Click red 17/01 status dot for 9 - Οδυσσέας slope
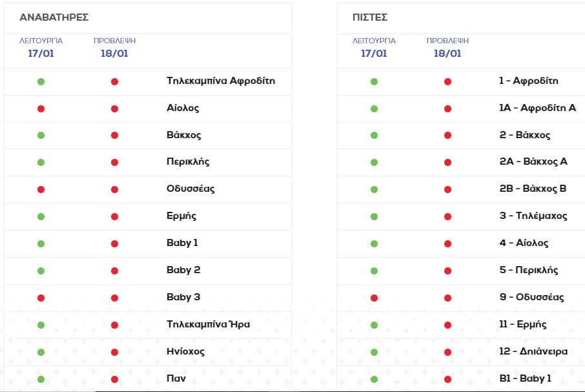585x392 pixels. [x=374, y=298]
